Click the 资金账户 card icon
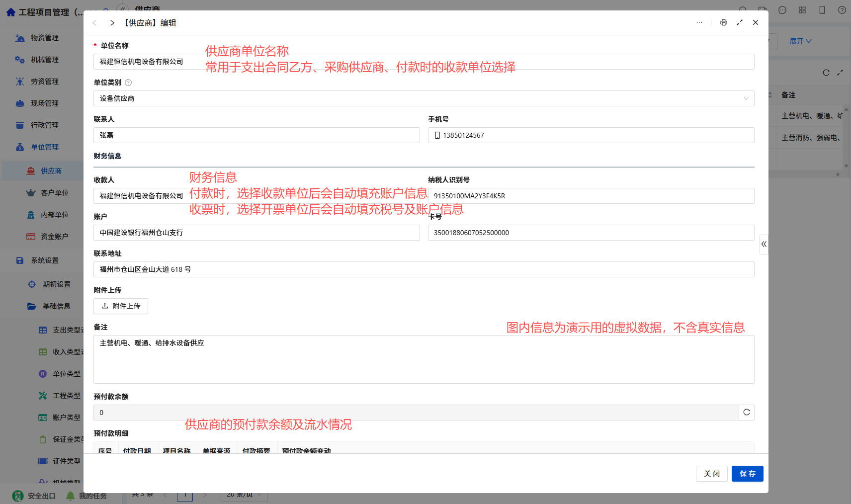This screenshot has height=504, width=851. coord(31,237)
